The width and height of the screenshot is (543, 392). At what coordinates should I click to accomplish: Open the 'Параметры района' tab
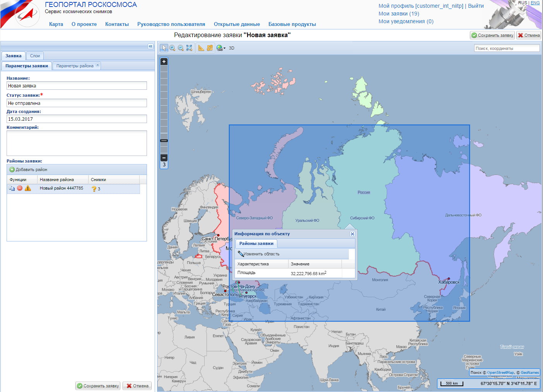pos(75,66)
